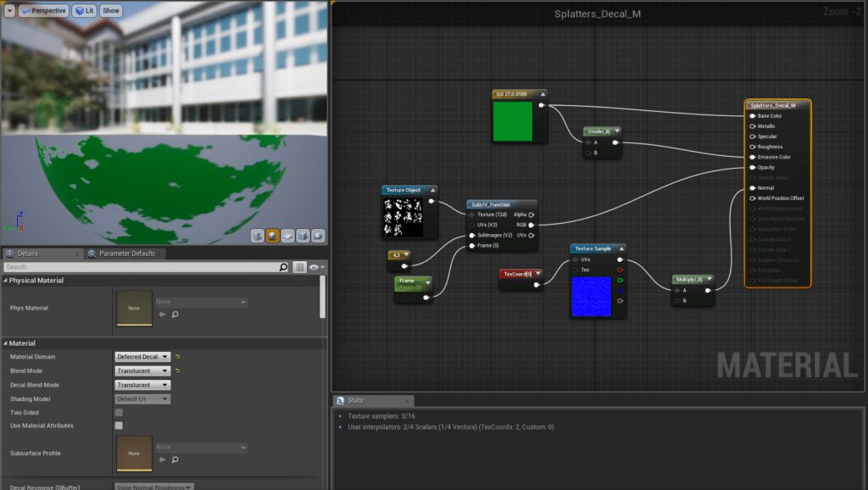Open the Decal Blend Mode dropdown

(142, 385)
